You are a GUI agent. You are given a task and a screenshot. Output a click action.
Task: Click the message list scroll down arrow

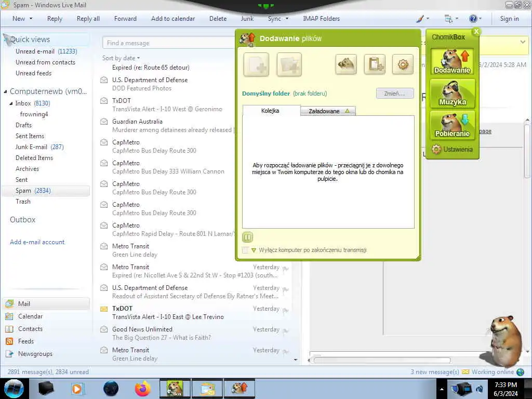[x=296, y=360]
